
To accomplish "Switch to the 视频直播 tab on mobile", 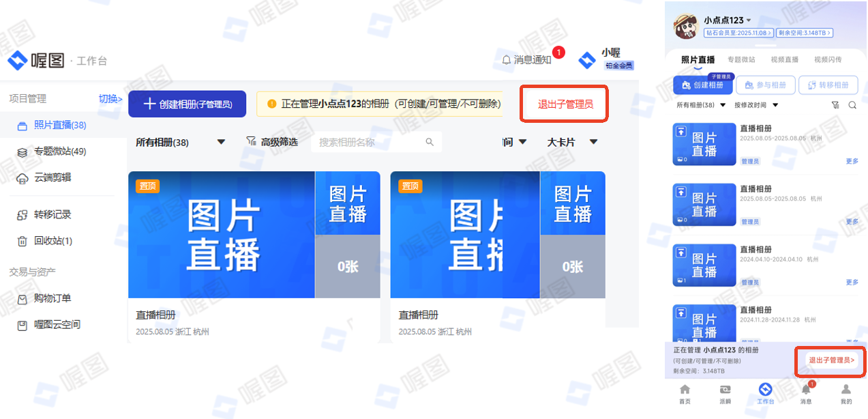I will 784,59.
